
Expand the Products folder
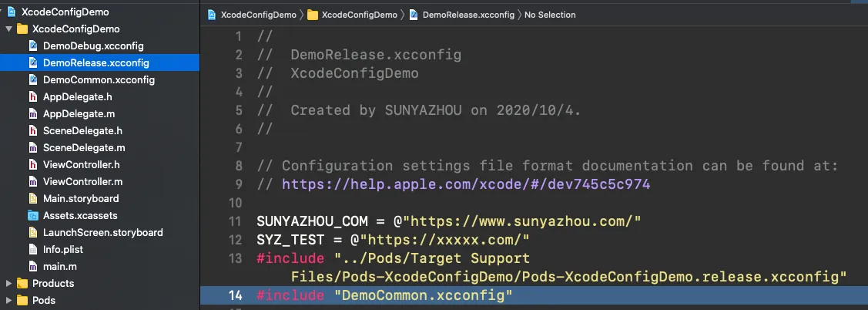tap(9, 284)
